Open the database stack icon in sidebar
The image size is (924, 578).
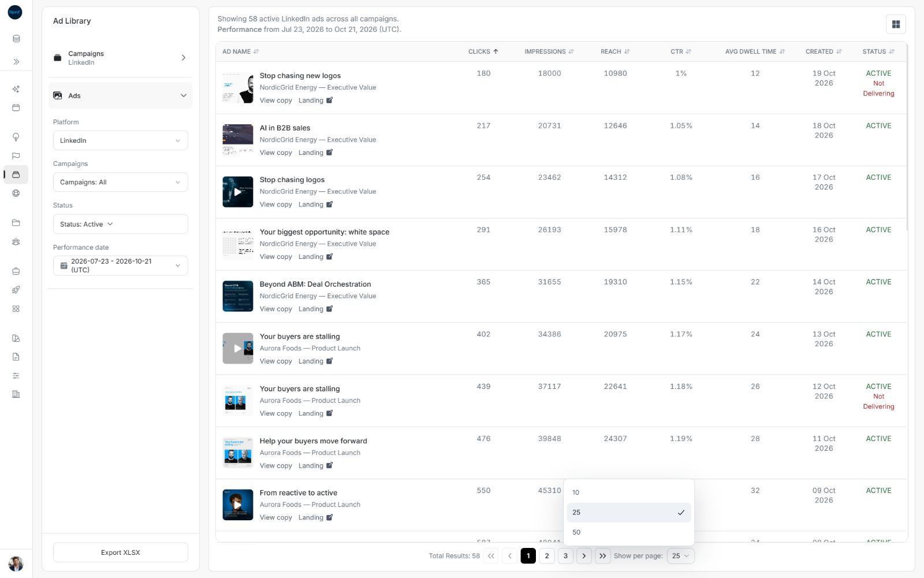pyautogui.click(x=16, y=39)
